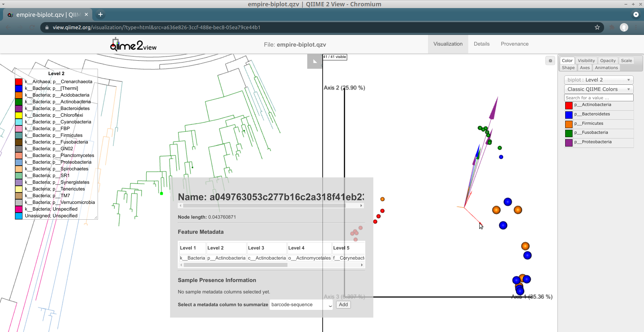Click the tab search arrow in title bar
The image size is (644, 332).
636,14
